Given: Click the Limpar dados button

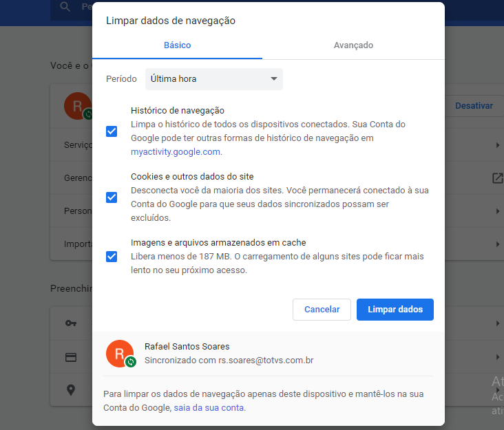Looking at the screenshot, I should 395,310.
